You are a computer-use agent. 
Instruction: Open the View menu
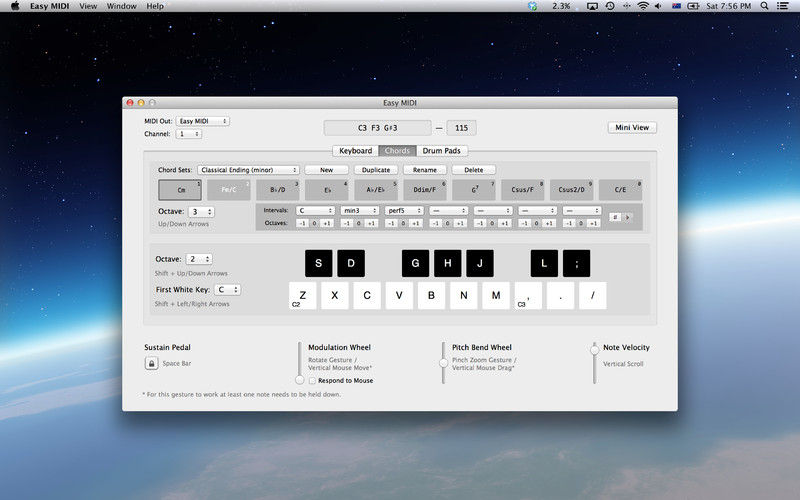[88, 6]
